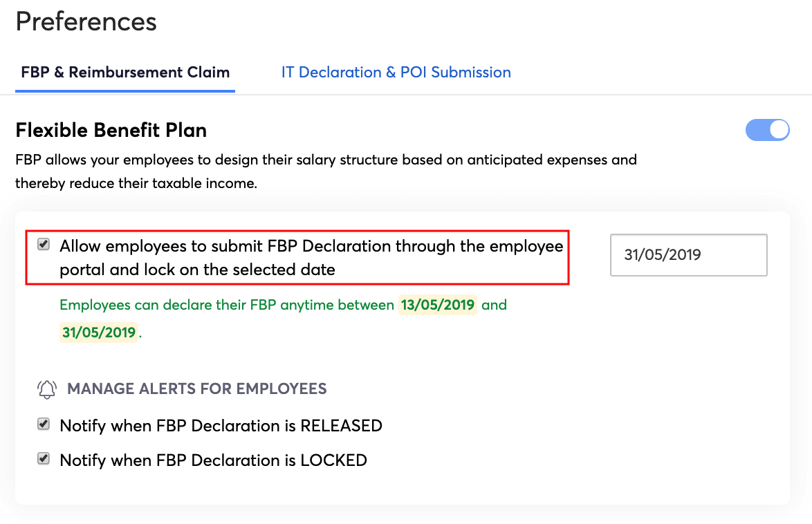Enable the checkbox beside RELEASED notification

[x=43, y=424]
